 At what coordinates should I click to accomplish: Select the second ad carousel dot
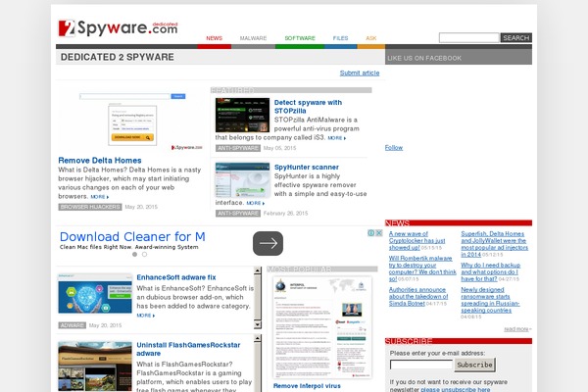144,255
